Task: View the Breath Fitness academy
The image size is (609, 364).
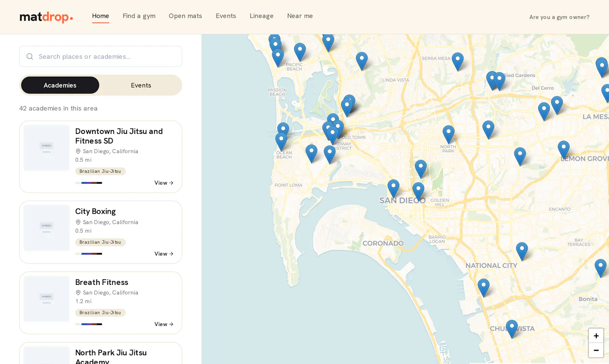Action: pos(164,324)
